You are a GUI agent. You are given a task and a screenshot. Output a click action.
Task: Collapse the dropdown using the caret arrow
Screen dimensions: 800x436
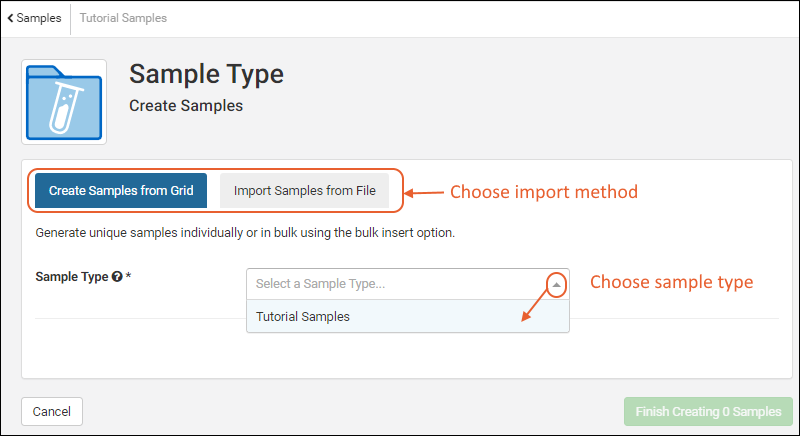pyautogui.click(x=557, y=284)
